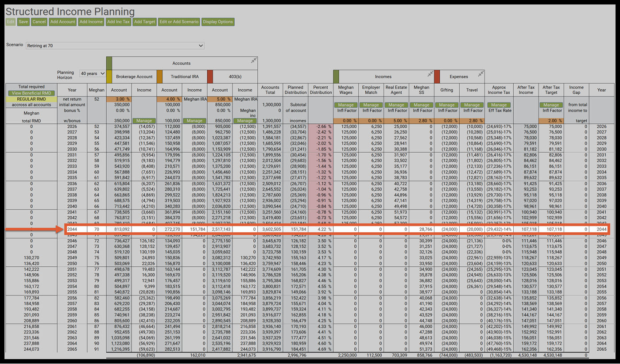This screenshot has width=620, height=364.
Task: Click the 1,391,557 accounts total cell
Action: tap(270, 126)
